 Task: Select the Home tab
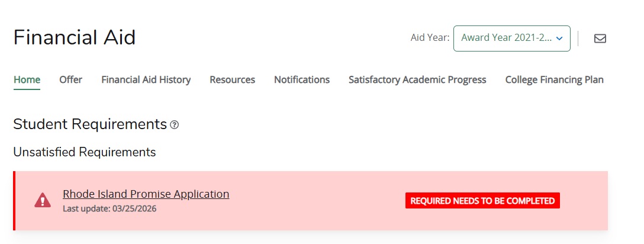pyautogui.click(x=27, y=79)
